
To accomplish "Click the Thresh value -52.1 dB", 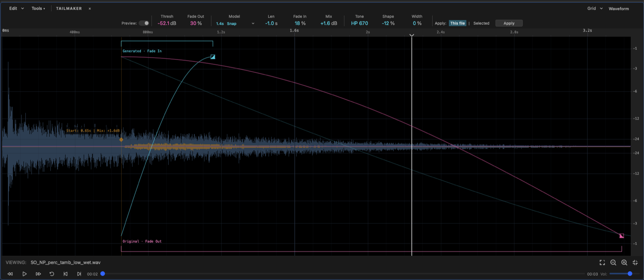I will 167,23.
